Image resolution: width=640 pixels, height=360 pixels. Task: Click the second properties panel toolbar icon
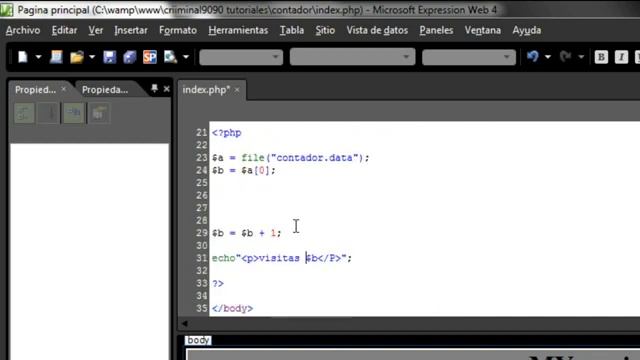49,113
